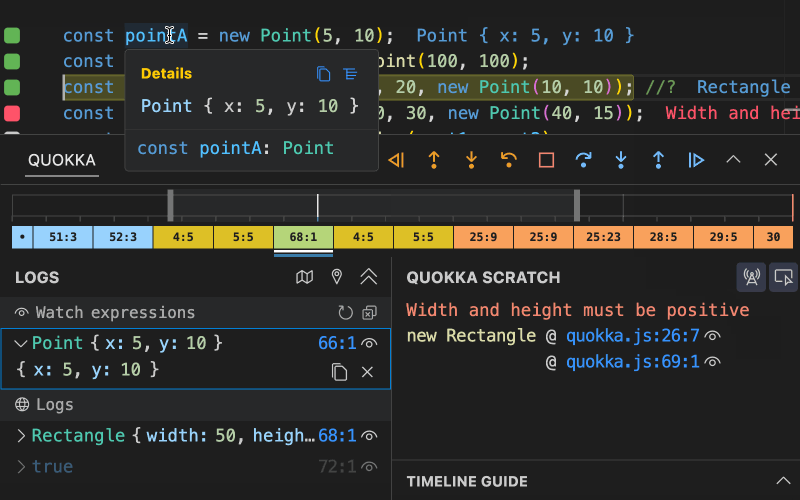Image resolution: width=800 pixels, height=500 pixels.
Task: Select the 25:23 timeline segment
Action: (604, 237)
